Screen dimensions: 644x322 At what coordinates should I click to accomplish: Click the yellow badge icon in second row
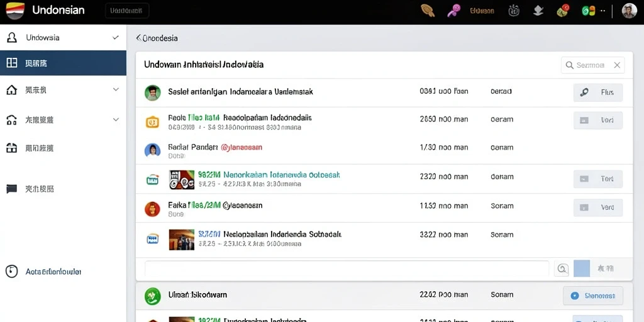[152, 121]
